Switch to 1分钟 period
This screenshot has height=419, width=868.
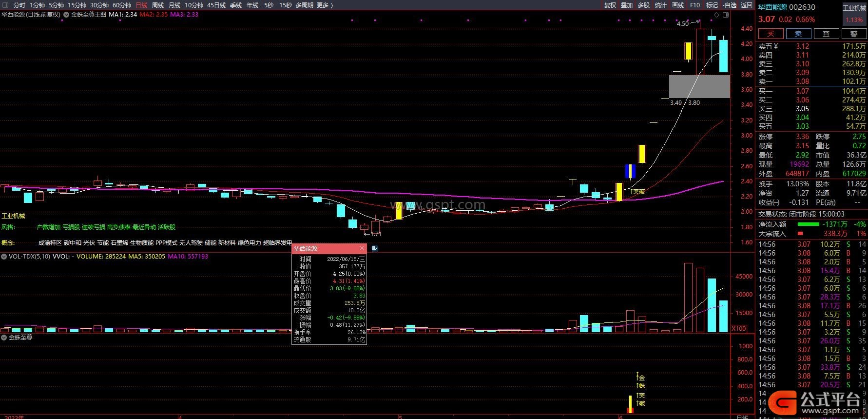[x=38, y=5]
